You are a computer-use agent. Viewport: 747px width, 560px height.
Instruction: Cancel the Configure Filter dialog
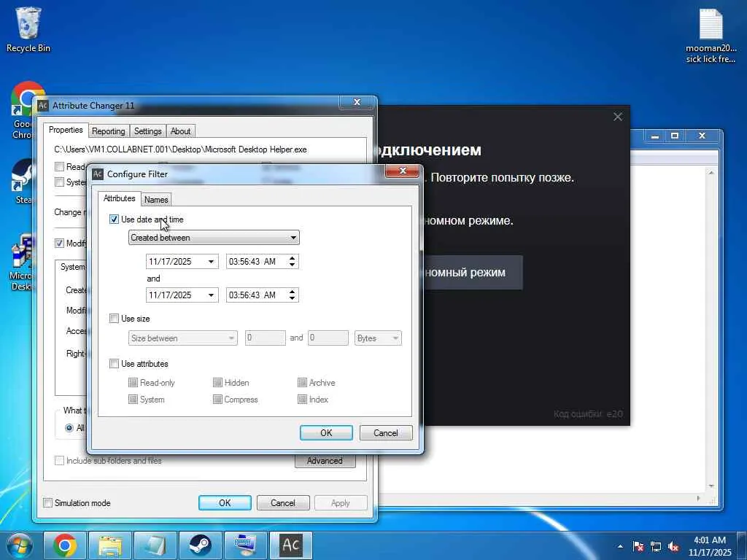[x=386, y=433]
